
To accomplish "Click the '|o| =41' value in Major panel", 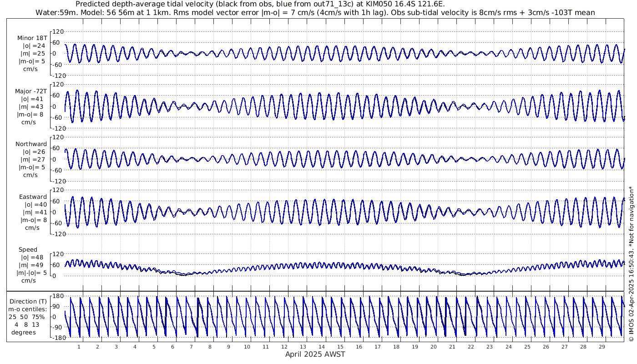I will coord(32,99).
